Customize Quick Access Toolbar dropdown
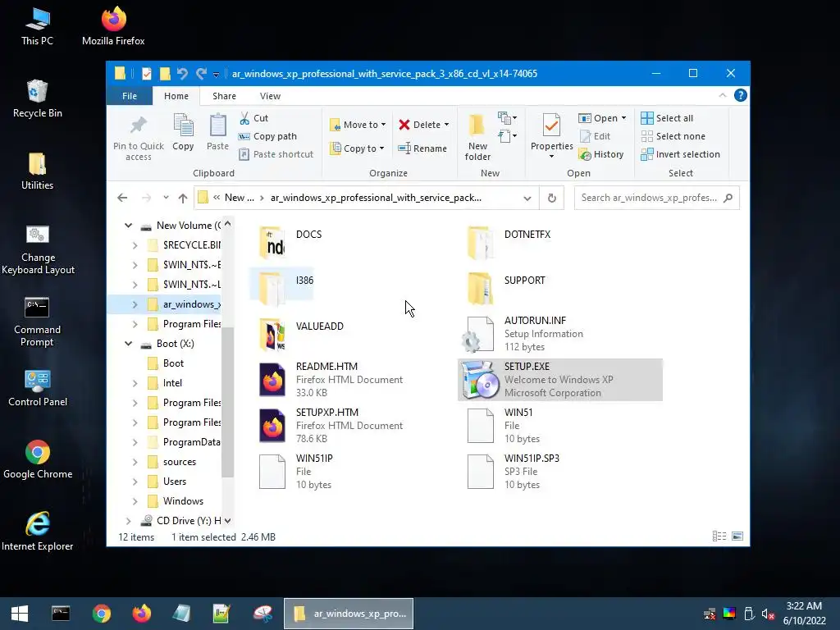 (x=216, y=74)
